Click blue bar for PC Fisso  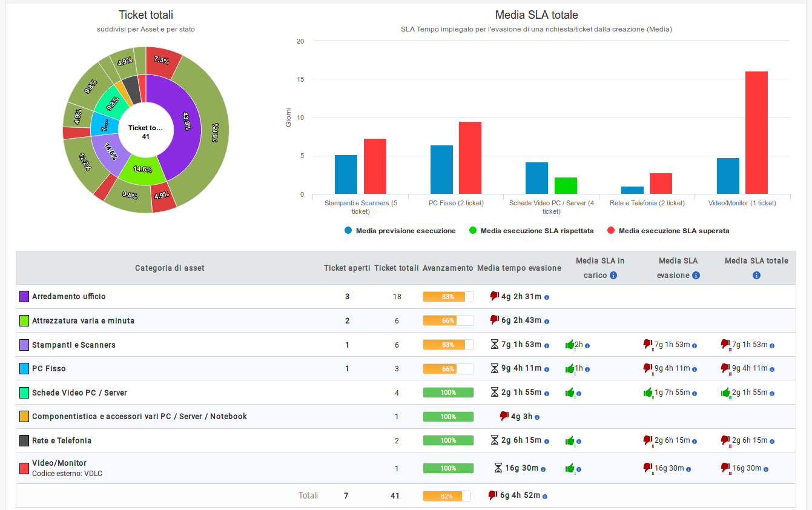441,170
